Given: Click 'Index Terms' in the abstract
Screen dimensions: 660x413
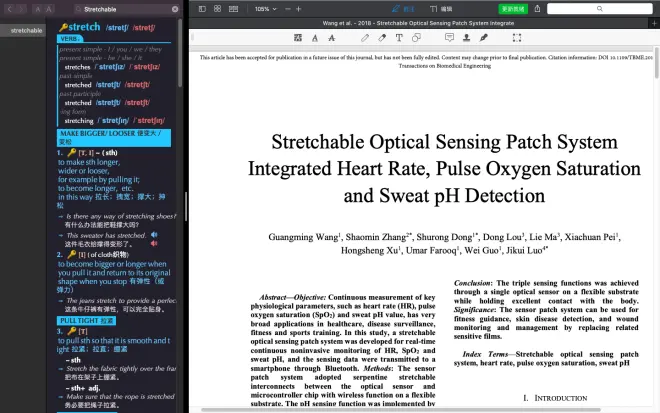Looking at the screenshot, I should pos(485,354).
